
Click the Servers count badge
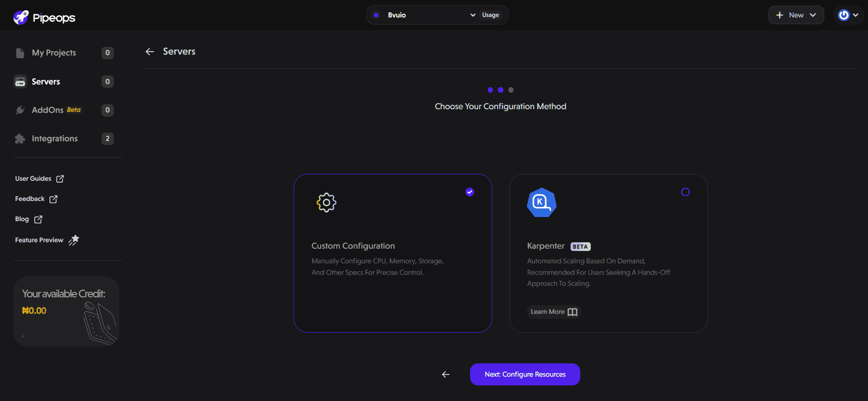click(x=107, y=82)
